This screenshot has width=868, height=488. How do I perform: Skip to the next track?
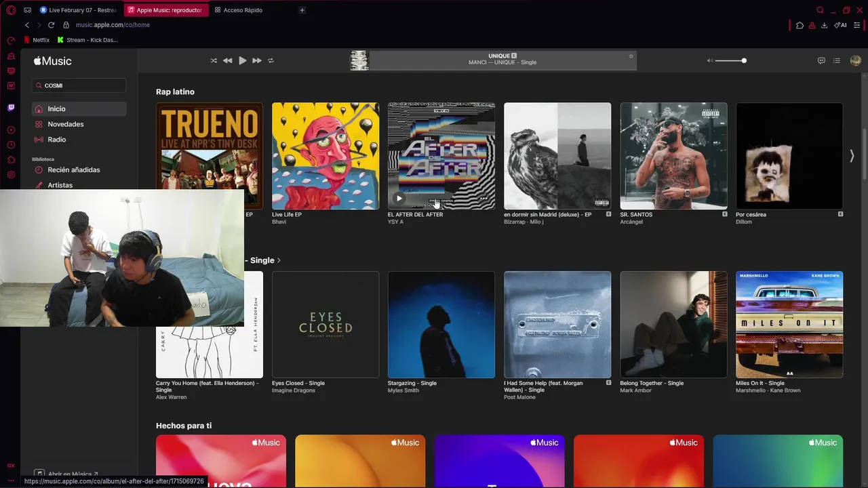257,61
